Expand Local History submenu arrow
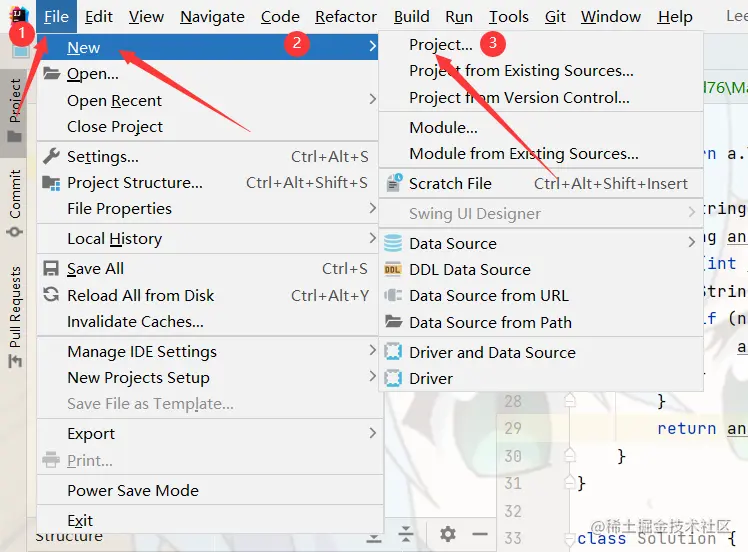The image size is (748, 552). pos(373,238)
